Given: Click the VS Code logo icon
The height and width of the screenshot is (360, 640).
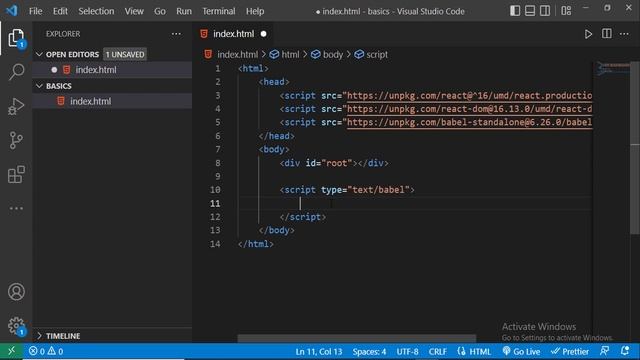Looking at the screenshot, I should coord(11,10).
